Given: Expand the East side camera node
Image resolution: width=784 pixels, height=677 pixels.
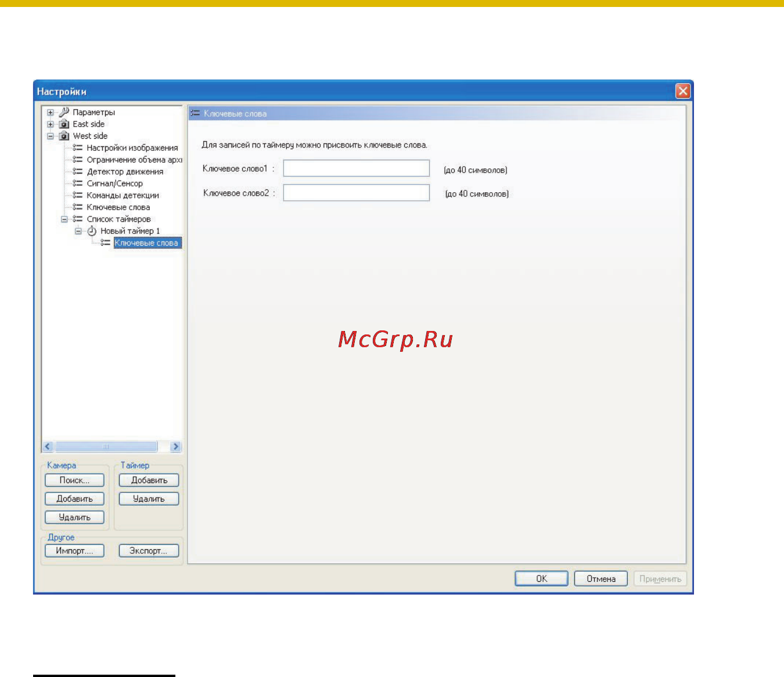Looking at the screenshot, I should [x=51, y=124].
